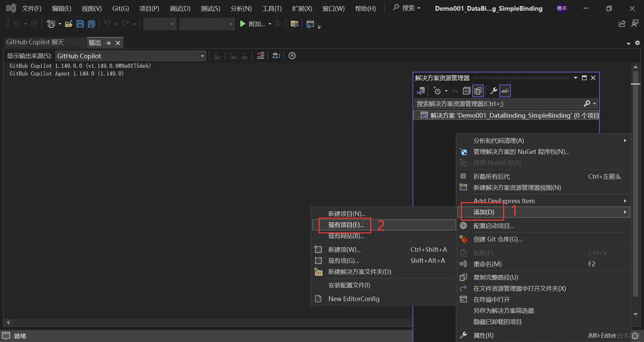Click the status bar icon beside 就绪

coord(6,336)
